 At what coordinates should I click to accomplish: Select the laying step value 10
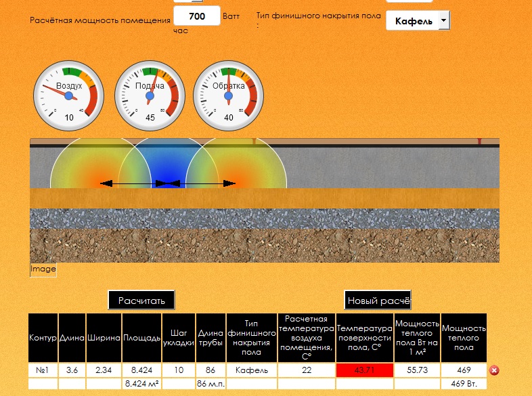click(179, 370)
